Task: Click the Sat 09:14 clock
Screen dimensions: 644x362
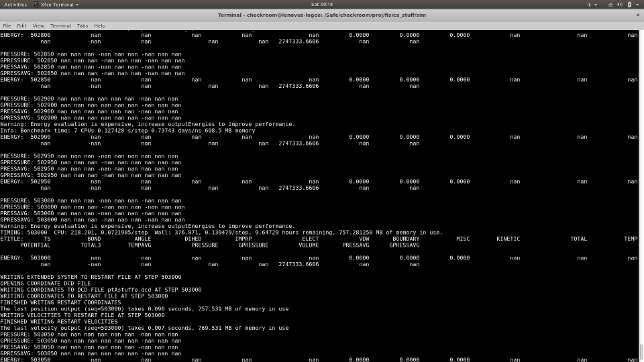Action: pos(321,5)
